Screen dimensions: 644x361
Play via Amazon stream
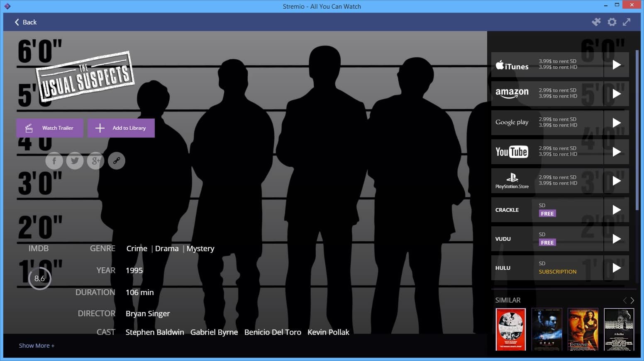617,94
